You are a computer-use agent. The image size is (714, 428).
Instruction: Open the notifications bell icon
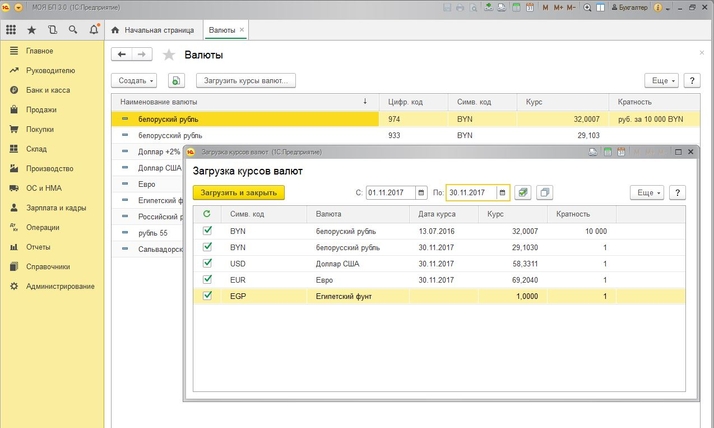(92, 30)
